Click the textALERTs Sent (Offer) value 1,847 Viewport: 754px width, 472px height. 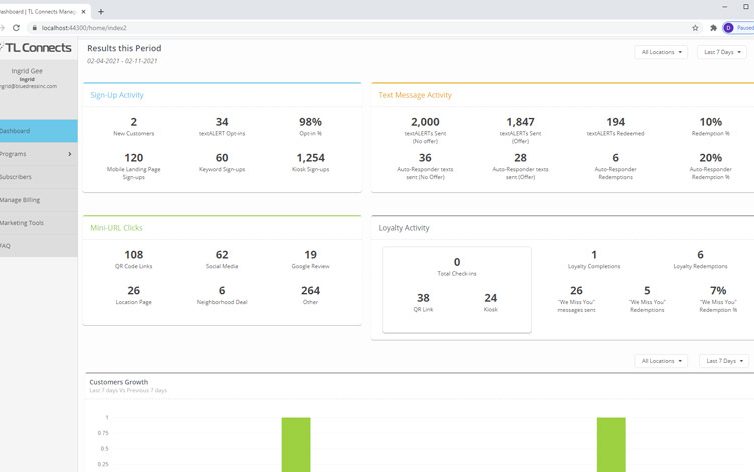(x=520, y=122)
